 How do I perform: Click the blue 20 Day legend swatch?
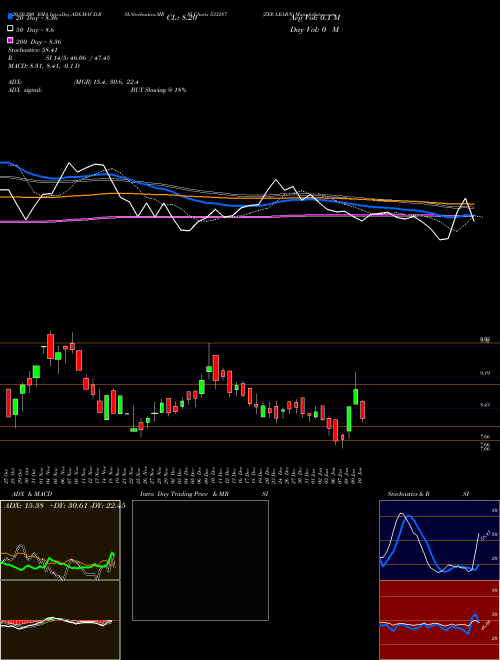(x=10, y=17)
